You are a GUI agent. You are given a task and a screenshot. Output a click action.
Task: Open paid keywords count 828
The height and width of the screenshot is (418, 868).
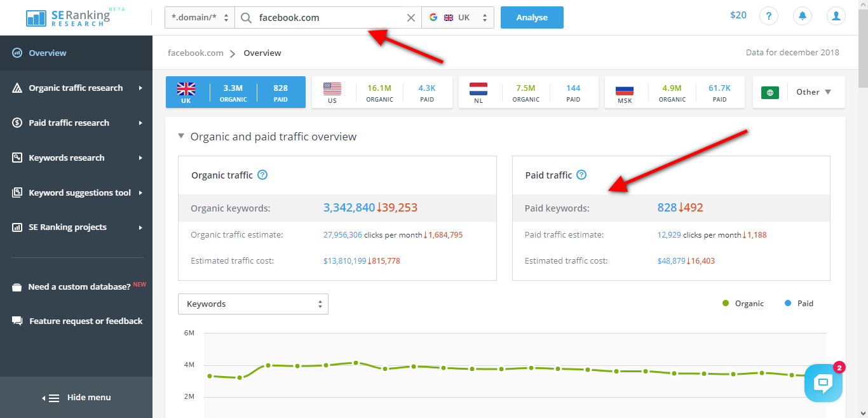tap(667, 208)
